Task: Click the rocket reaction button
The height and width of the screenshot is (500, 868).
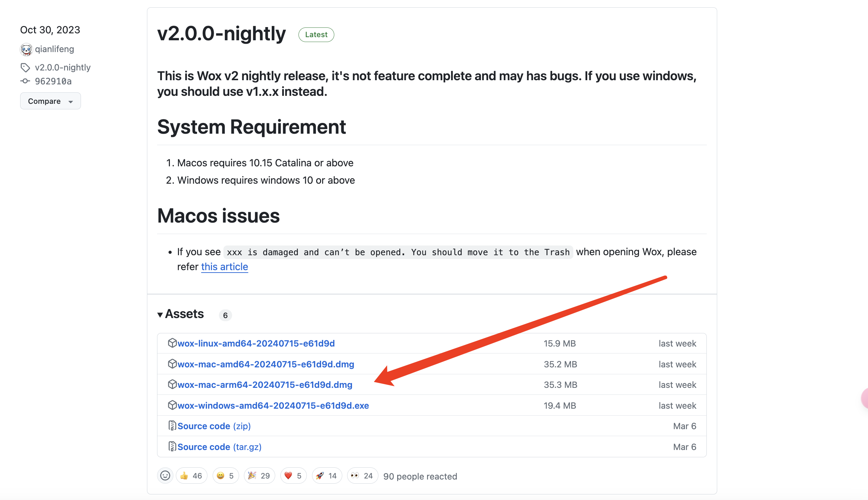Action: [x=327, y=476]
